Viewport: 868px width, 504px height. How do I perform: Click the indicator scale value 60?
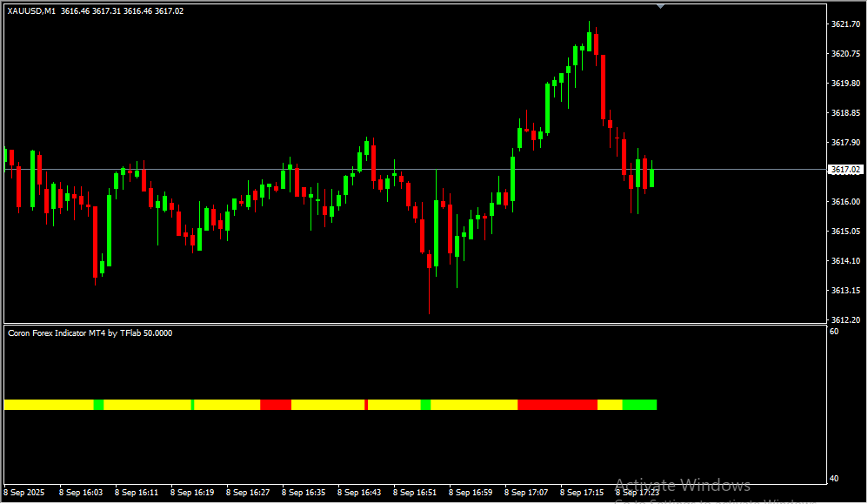coord(834,332)
